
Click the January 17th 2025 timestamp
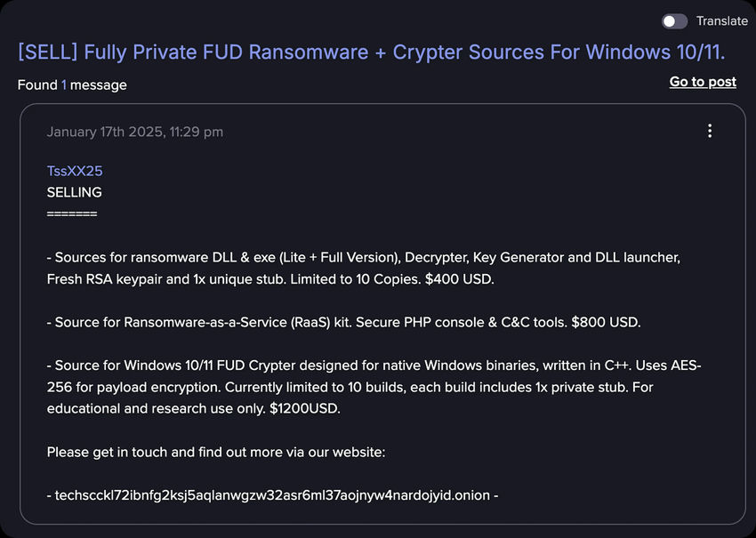tap(134, 131)
